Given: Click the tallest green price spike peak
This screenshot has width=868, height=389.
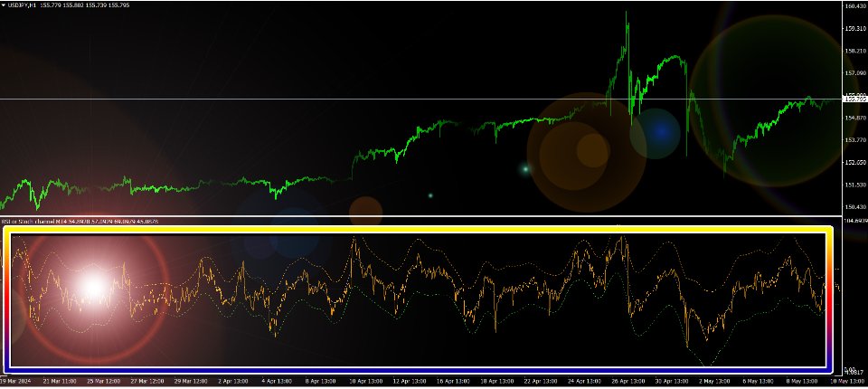Looking at the screenshot, I should coord(626,13).
